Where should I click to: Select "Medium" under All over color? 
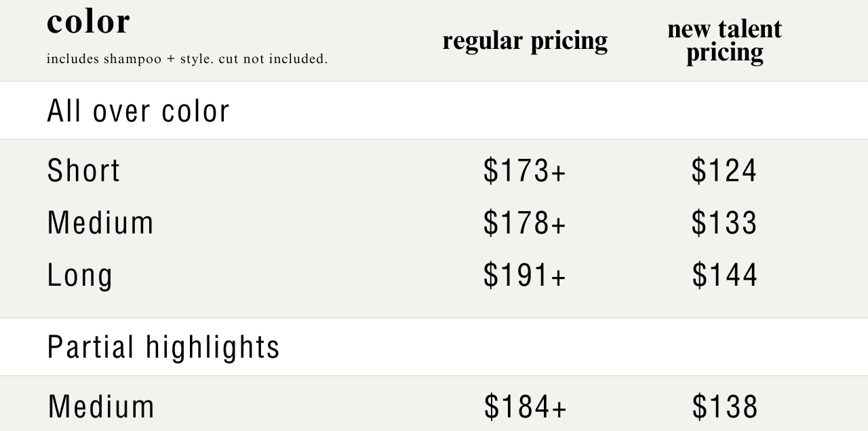pos(100,223)
